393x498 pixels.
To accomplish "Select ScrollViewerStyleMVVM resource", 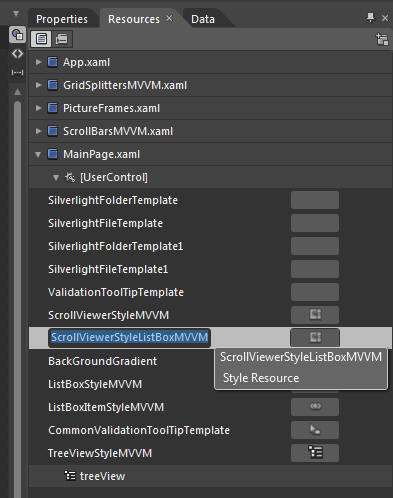I will point(108,315).
